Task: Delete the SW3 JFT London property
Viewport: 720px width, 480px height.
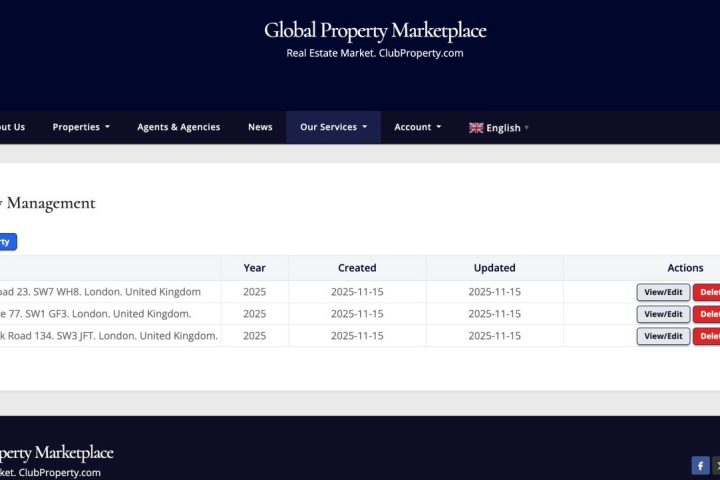Action: point(707,336)
